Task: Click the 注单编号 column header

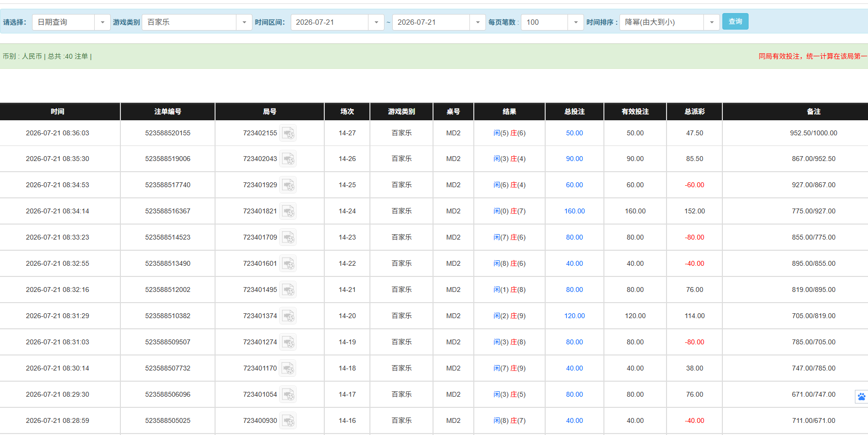Action: (167, 112)
